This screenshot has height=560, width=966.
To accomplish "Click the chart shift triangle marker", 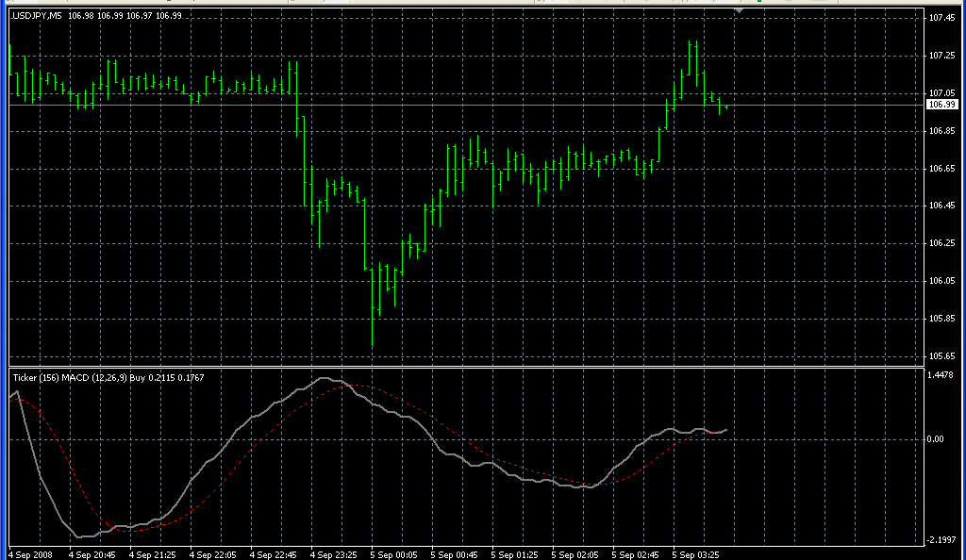I will [x=740, y=10].
